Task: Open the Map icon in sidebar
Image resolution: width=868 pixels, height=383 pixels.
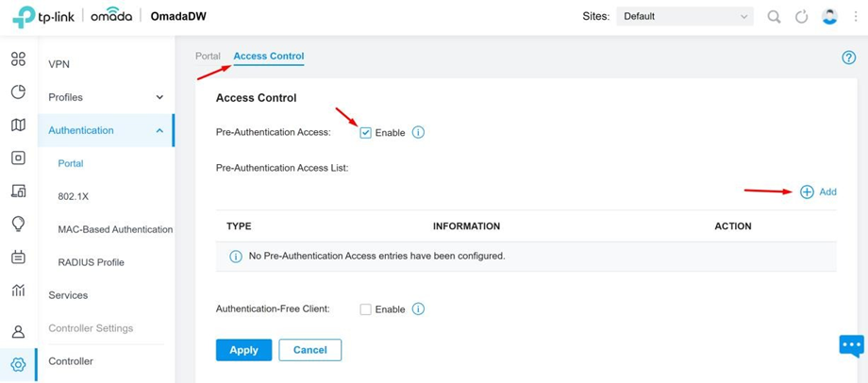Action: [x=18, y=125]
